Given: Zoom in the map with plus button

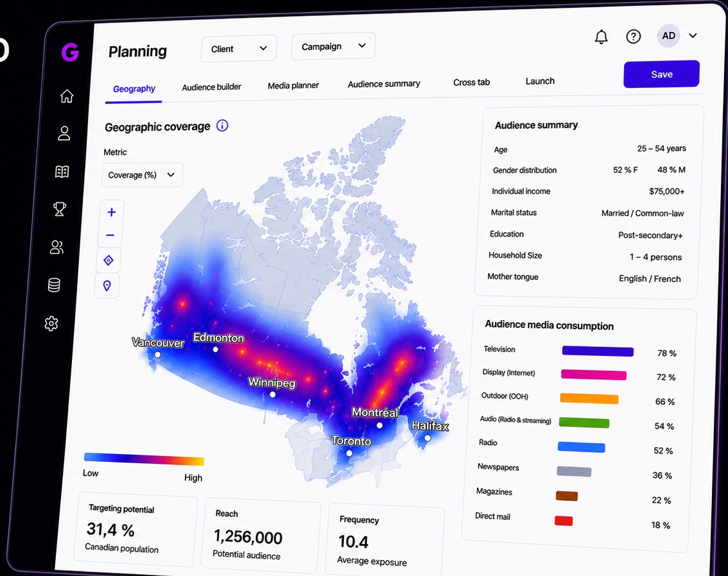Looking at the screenshot, I should 112,212.
